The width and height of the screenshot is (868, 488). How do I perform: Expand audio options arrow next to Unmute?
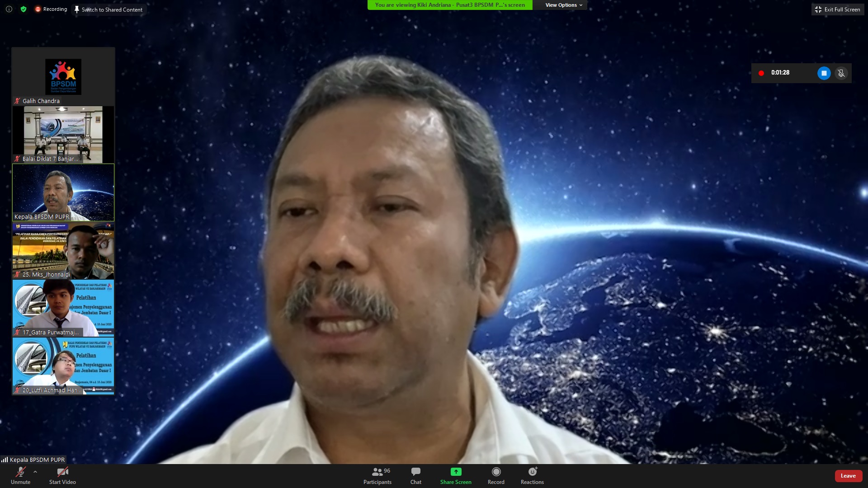(35, 472)
